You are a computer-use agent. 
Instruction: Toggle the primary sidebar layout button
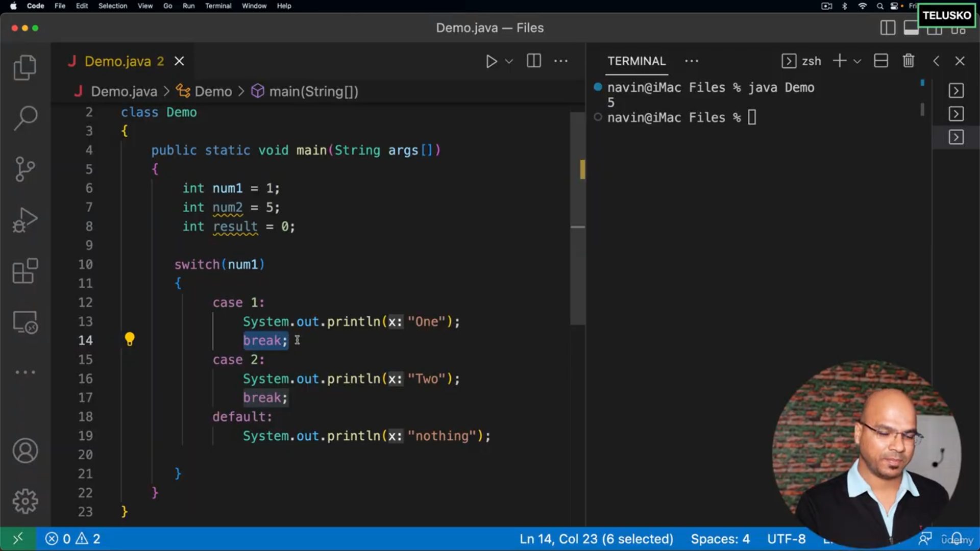(888, 28)
